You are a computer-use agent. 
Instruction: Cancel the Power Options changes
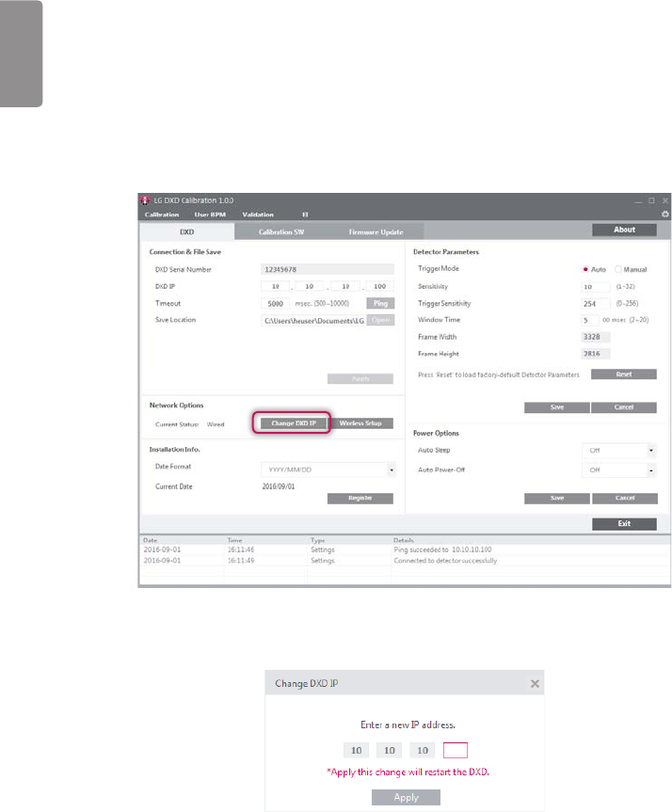point(625,498)
